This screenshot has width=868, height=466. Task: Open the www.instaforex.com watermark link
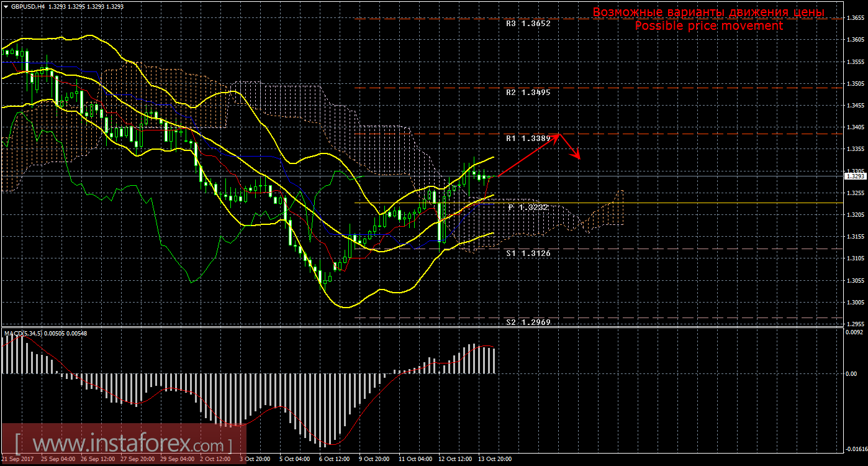[124, 445]
